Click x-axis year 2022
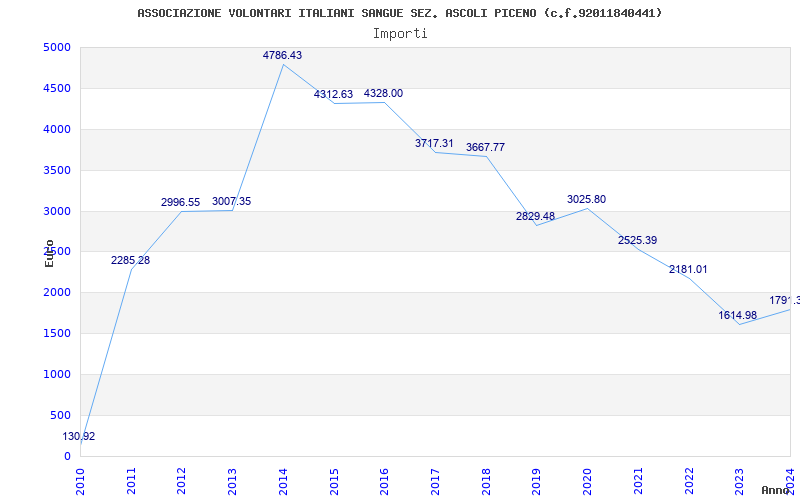Viewport: 800px width, 500px height. [689, 482]
